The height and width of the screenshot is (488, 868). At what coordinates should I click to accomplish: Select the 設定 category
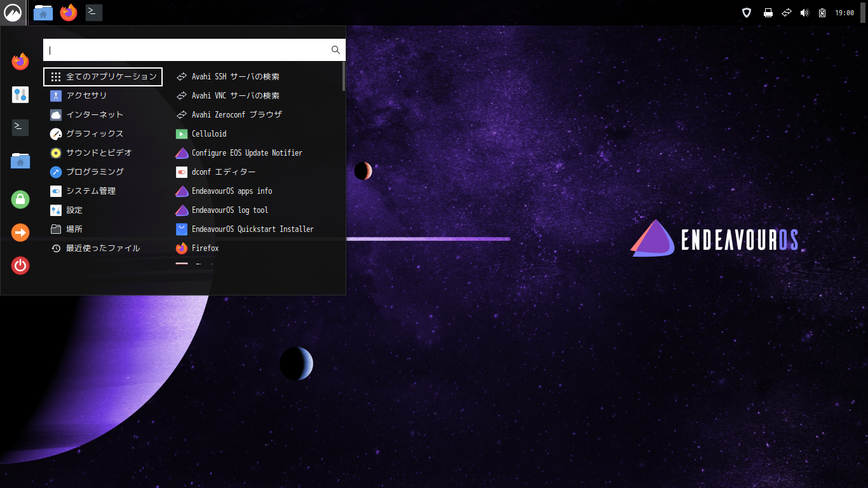pyautogui.click(x=103, y=210)
